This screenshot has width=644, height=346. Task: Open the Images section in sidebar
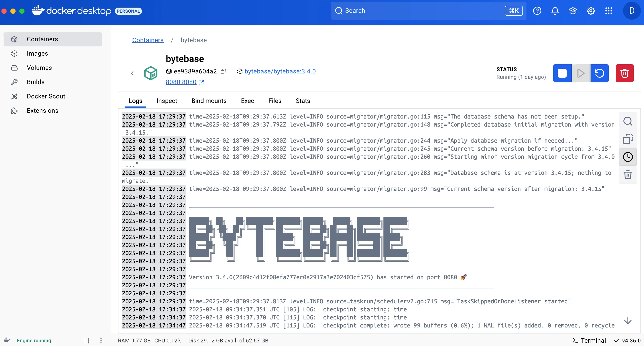pos(37,53)
